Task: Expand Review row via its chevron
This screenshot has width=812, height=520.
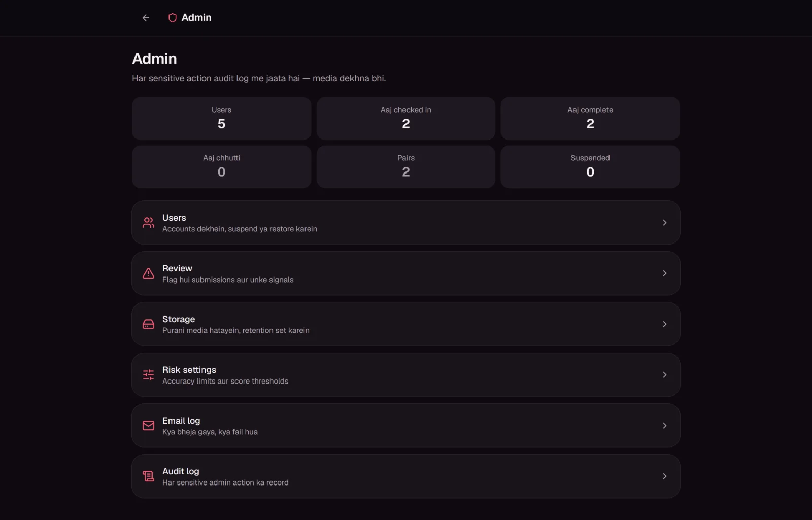Action: (664, 273)
